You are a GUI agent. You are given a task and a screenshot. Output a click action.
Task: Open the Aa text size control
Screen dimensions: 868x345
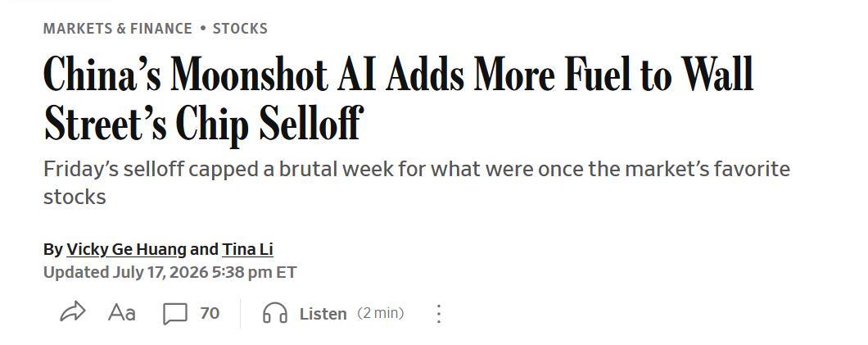point(122,313)
